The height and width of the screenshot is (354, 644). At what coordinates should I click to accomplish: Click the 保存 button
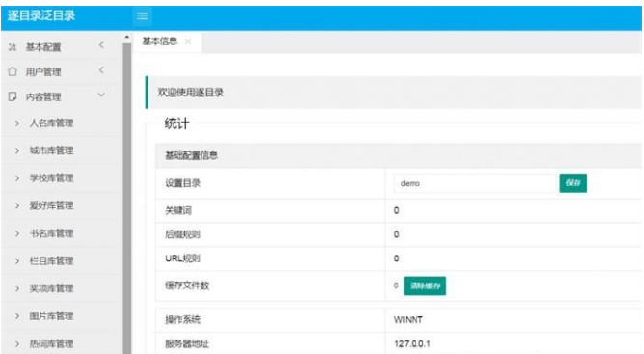573,183
